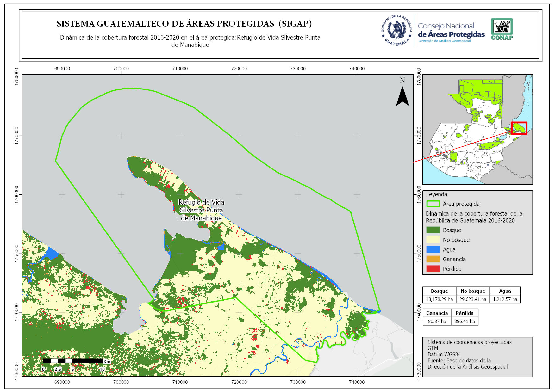Select the Pérdida 886.41 ha table cell
555x392 pixels.
[465, 321]
